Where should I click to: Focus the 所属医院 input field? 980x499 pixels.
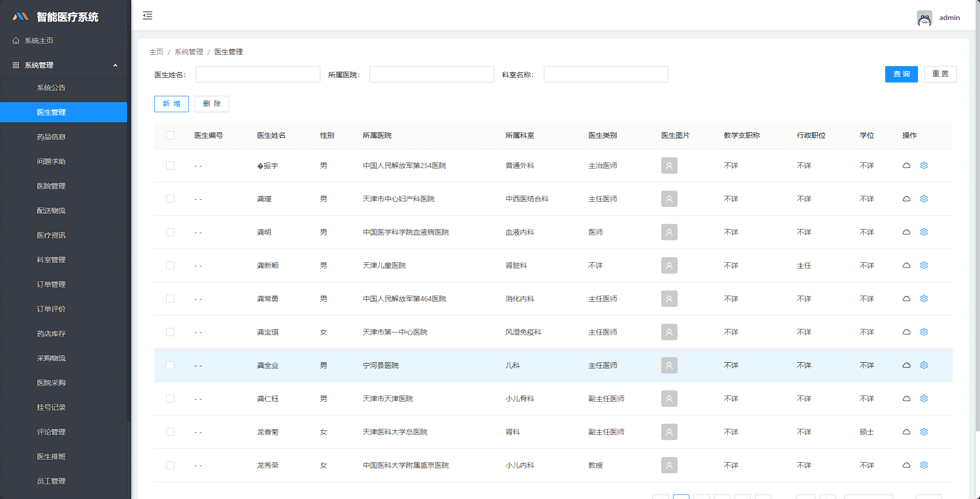point(432,74)
